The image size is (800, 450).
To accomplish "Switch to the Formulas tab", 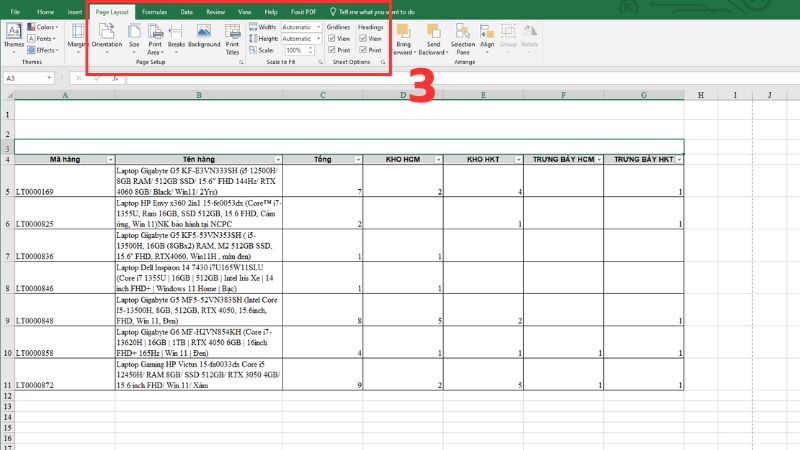I will coord(155,12).
